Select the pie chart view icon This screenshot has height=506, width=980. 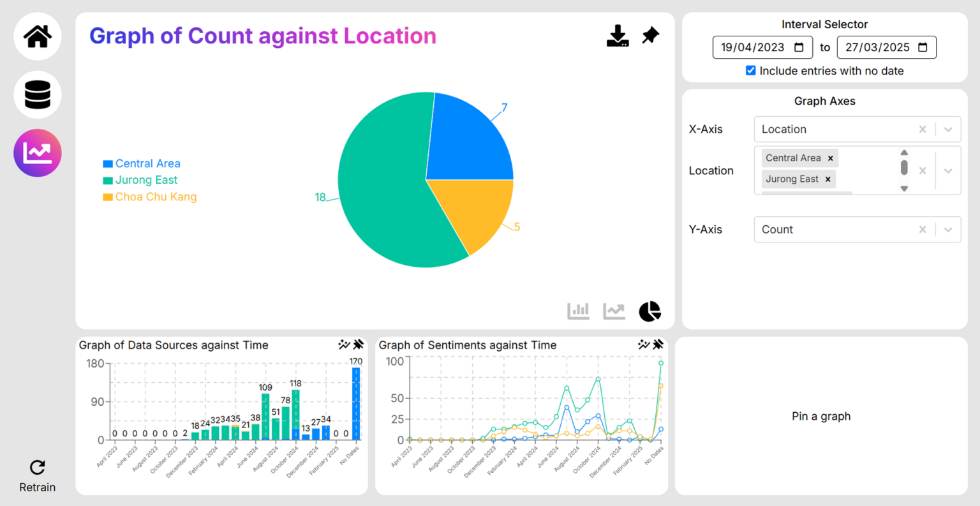pyautogui.click(x=650, y=311)
